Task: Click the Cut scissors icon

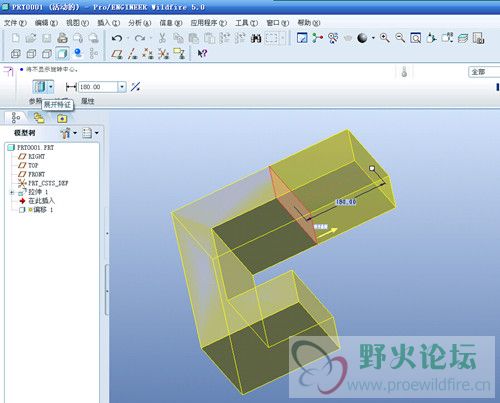Action: click(x=162, y=38)
